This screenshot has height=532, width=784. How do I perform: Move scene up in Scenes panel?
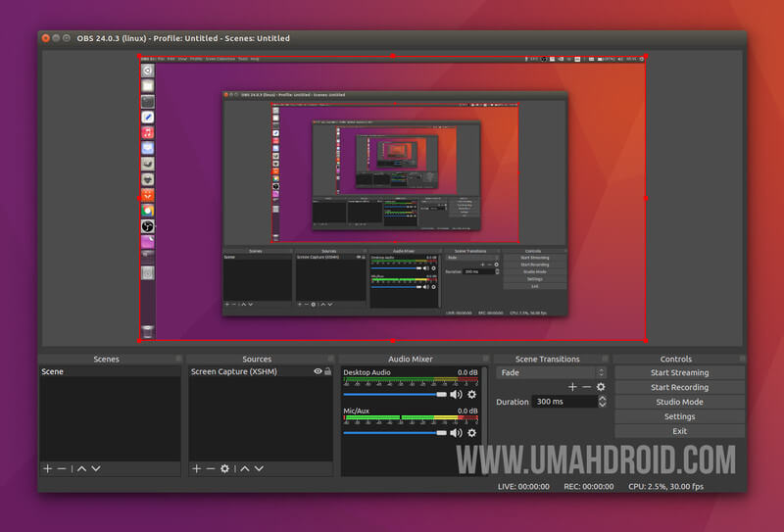coord(82,468)
